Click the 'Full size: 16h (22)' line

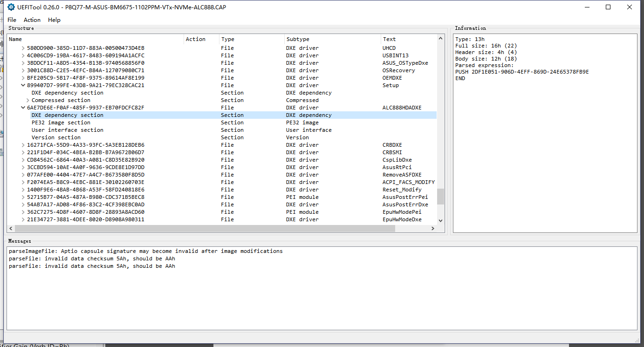pyautogui.click(x=486, y=46)
